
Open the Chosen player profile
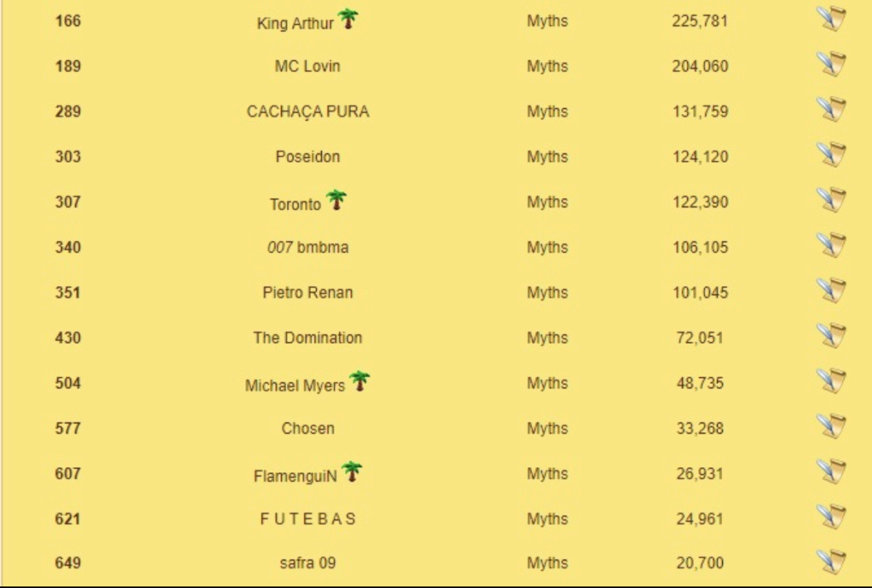point(307,429)
